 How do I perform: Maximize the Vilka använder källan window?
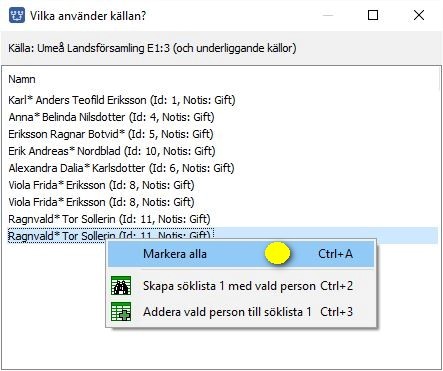[x=373, y=15]
